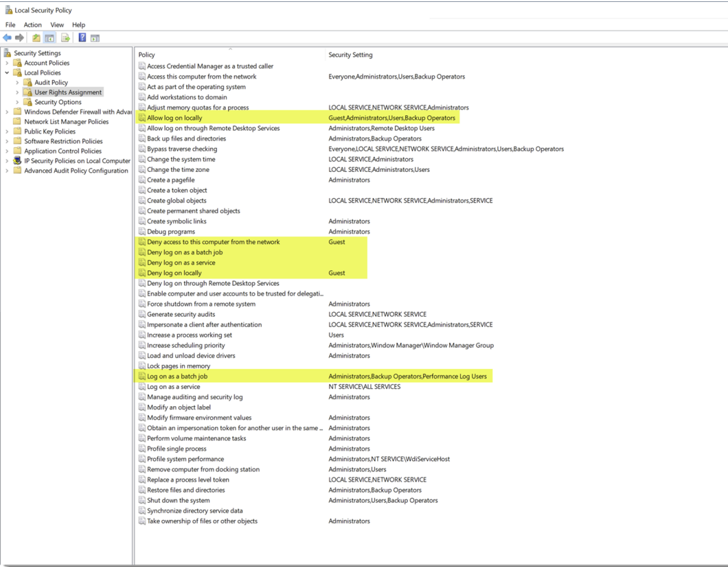Click the Network List Manager Policies folder icon

click(x=18, y=121)
